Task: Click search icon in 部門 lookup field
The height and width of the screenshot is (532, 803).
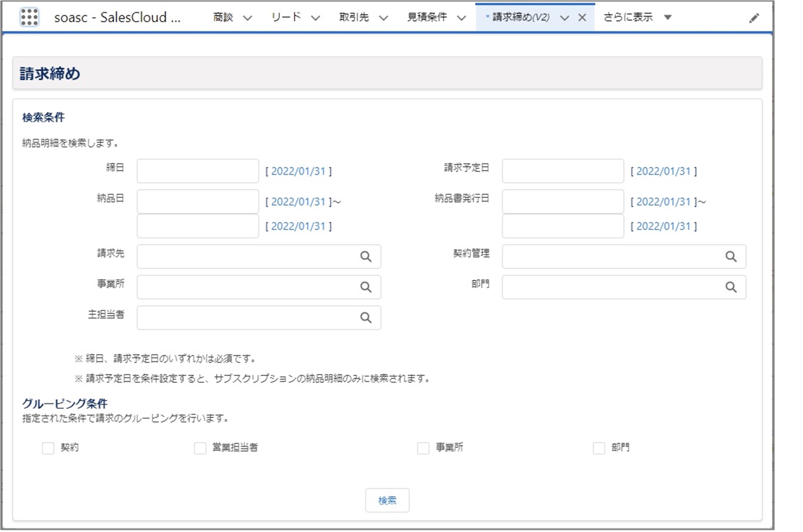Action: tap(731, 287)
